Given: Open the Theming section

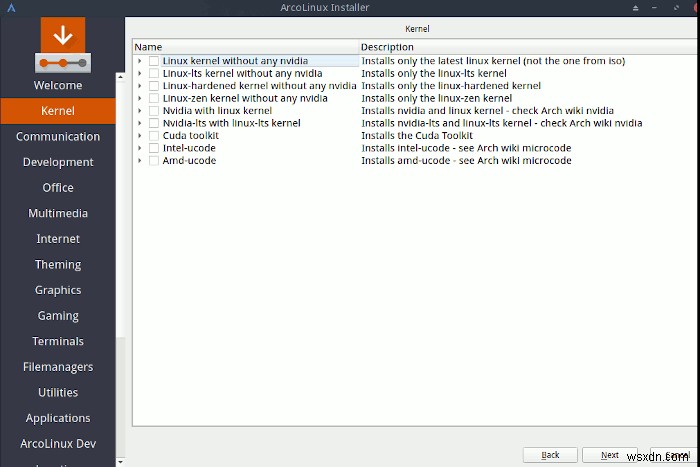Looking at the screenshot, I should [x=58, y=264].
